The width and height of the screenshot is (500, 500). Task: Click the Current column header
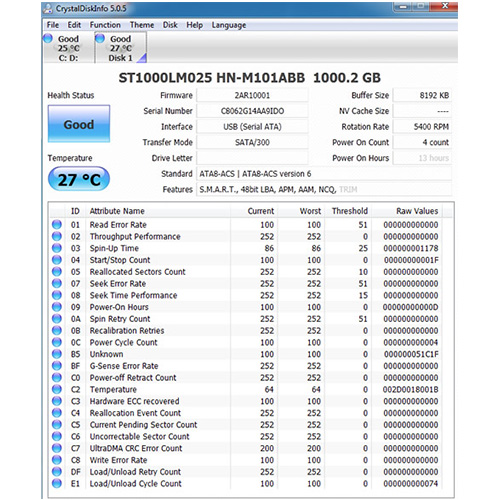point(254,211)
